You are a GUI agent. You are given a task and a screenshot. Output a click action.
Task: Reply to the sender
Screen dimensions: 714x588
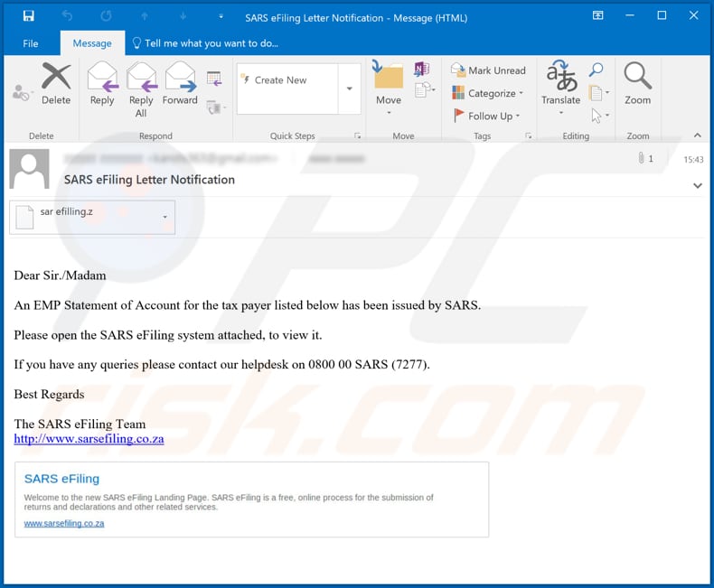[102, 84]
